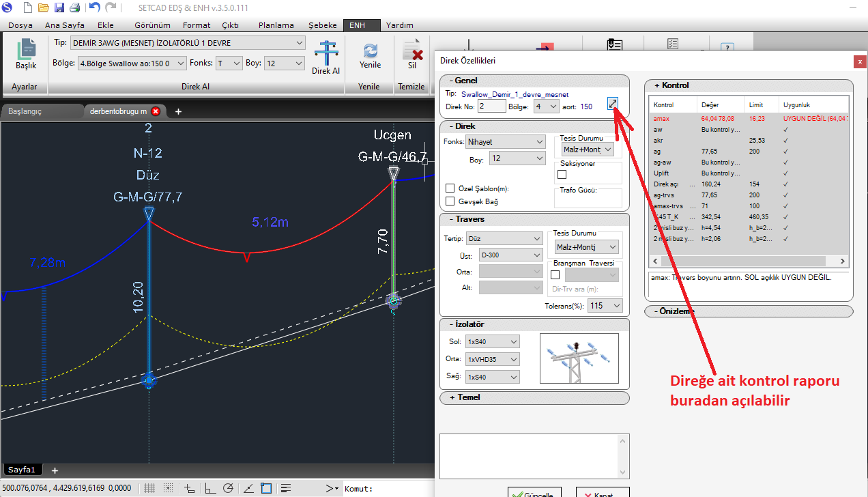Screen dimensions: 868x497
Task: Click the Direk Al pole icon
Action: point(325,54)
